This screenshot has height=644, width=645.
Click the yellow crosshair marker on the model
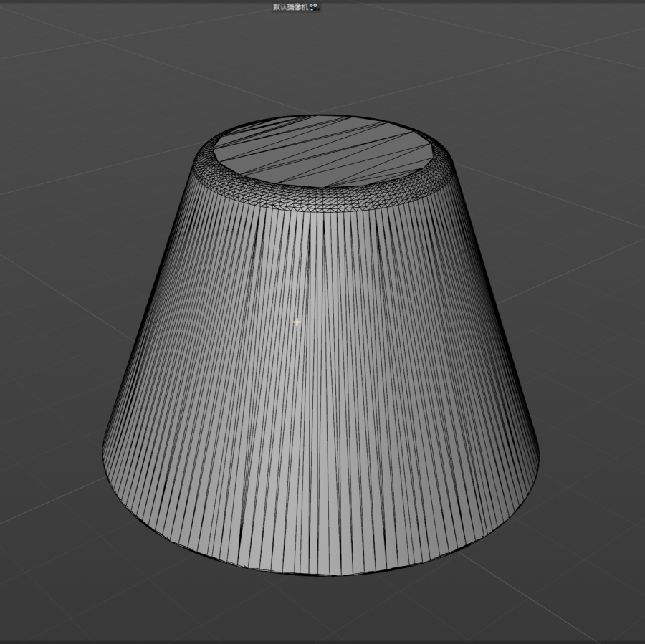point(297,323)
